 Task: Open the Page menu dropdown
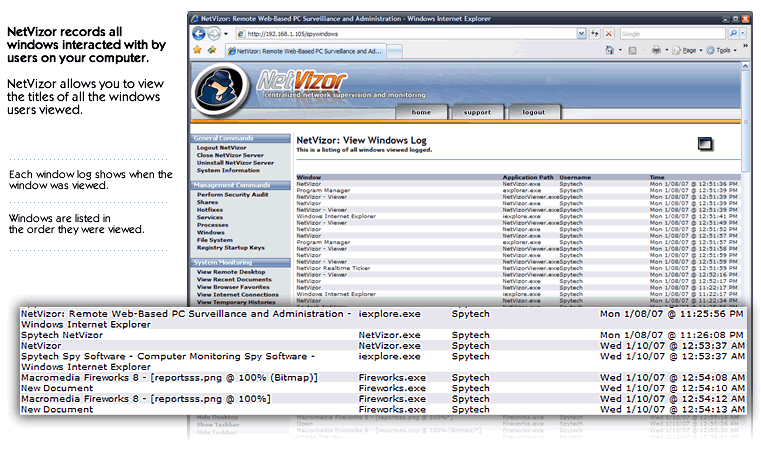(687, 49)
